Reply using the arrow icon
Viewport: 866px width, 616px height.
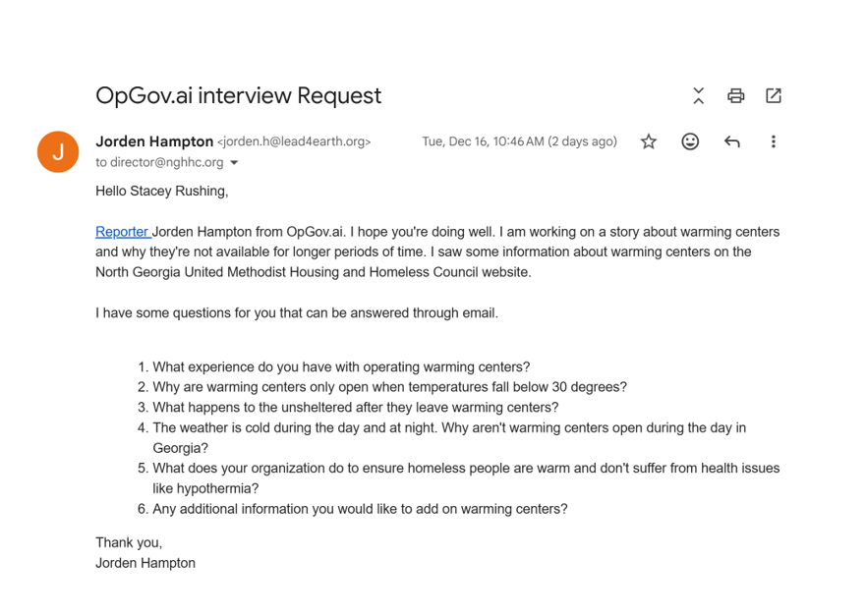coord(731,141)
